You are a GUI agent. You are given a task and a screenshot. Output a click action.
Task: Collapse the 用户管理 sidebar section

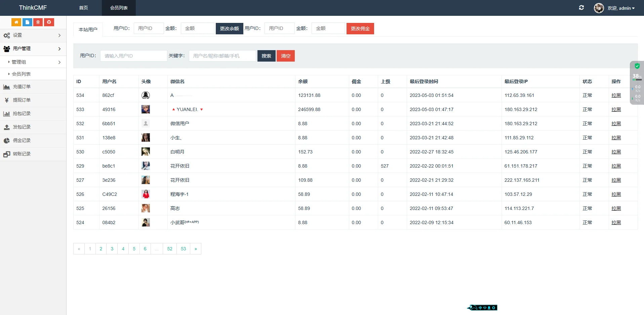coord(33,49)
